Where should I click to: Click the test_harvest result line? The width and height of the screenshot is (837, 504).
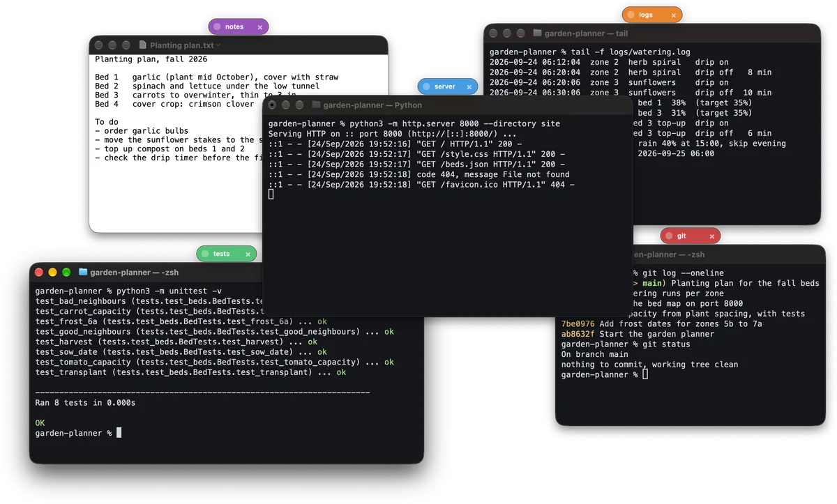click(176, 342)
